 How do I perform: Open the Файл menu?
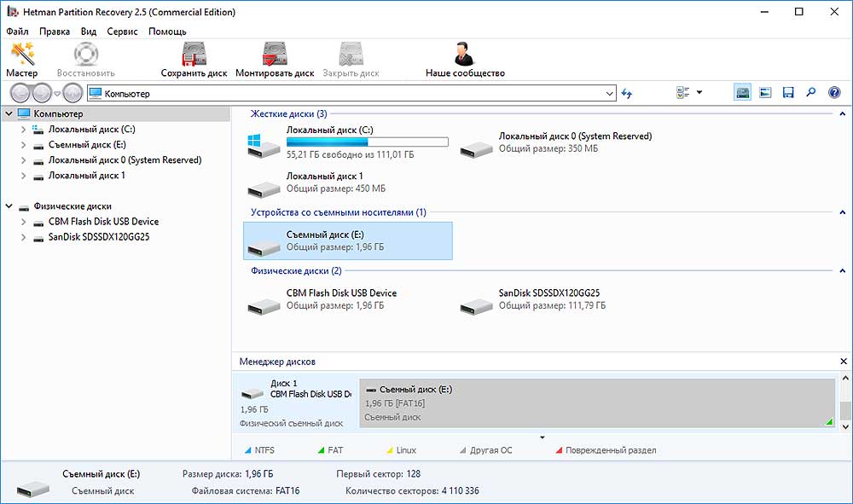point(17,32)
